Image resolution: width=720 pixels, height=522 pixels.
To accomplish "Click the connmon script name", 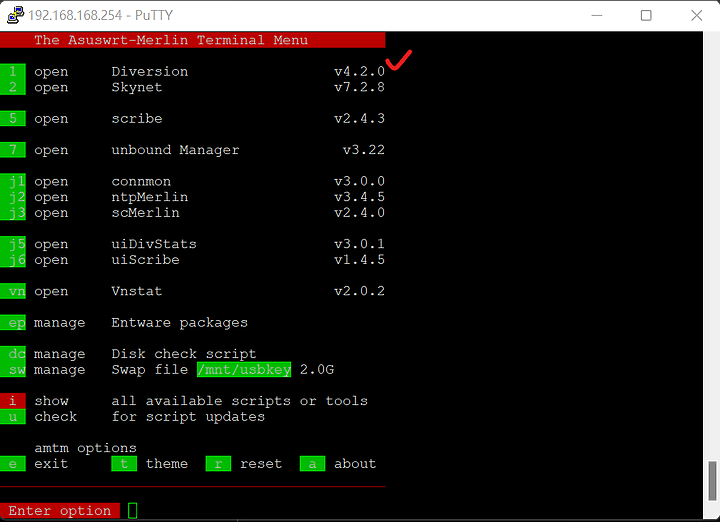I will pos(141,181).
